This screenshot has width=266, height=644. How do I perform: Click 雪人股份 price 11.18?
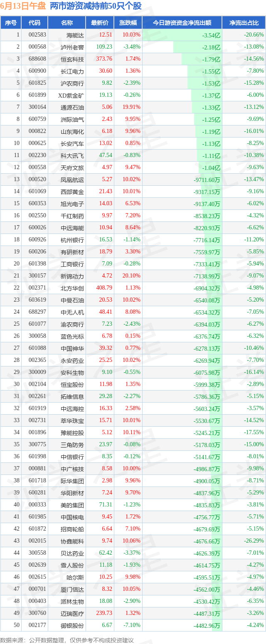coord(106,565)
